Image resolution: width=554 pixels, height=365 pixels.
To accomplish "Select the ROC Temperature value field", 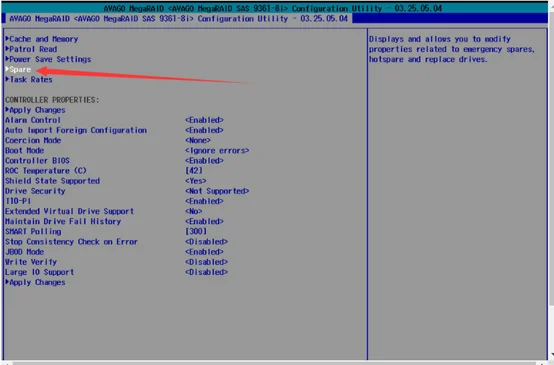I will click(194, 171).
